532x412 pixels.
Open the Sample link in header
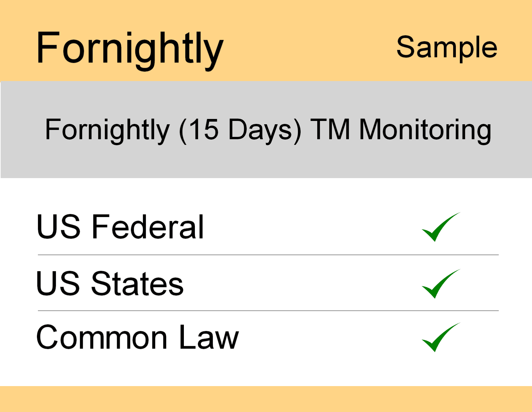point(447,47)
